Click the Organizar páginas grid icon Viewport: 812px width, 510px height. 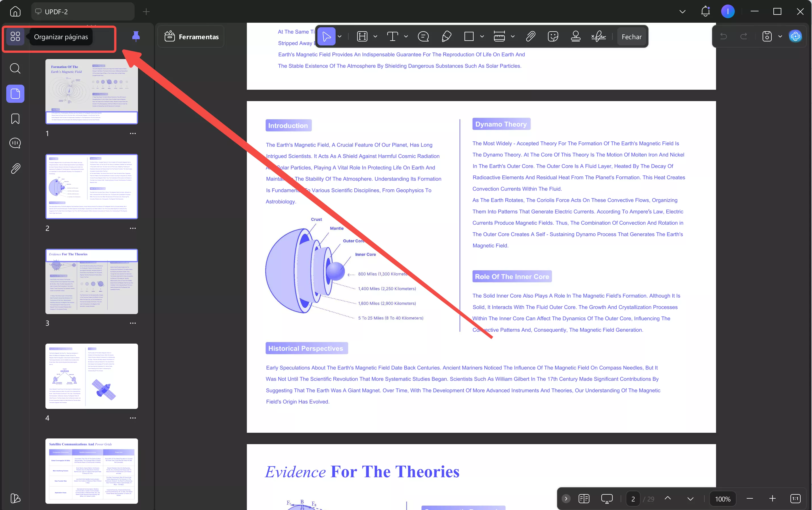(15, 36)
